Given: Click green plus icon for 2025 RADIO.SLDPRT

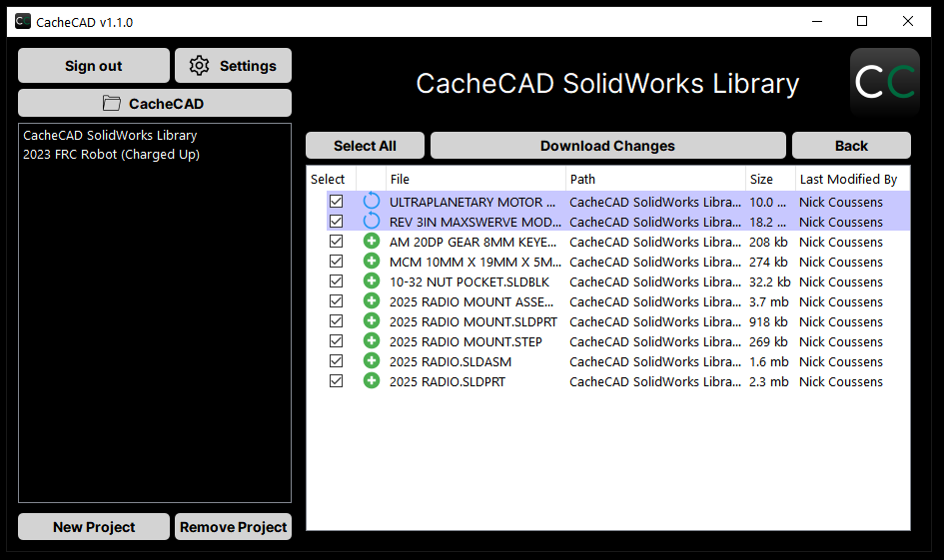Looking at the screenshot, I should pyautogui.click(x=372, y=380).
